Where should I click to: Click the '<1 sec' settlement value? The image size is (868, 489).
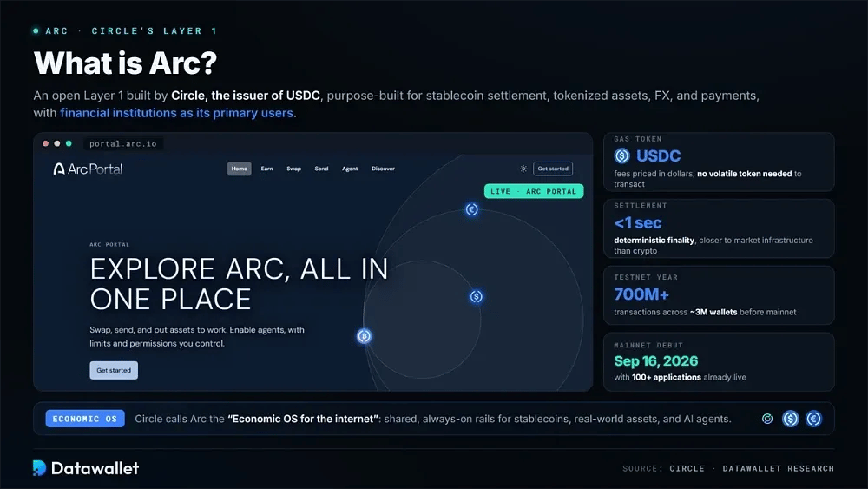tap(638, 222)
